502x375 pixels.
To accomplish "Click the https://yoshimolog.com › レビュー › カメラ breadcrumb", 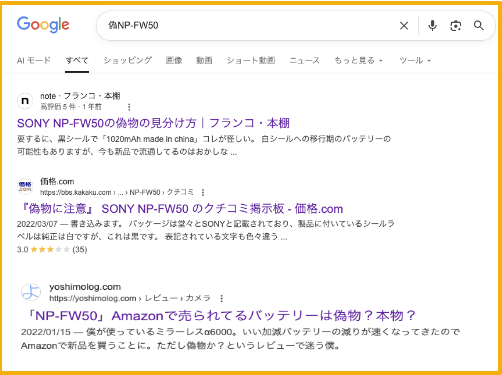I will click(130, 298).
